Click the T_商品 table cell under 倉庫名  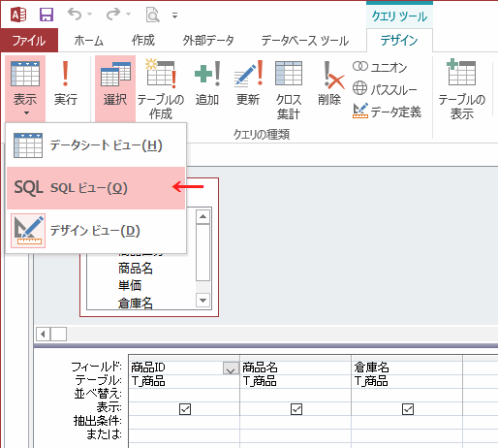click(407, 382)
